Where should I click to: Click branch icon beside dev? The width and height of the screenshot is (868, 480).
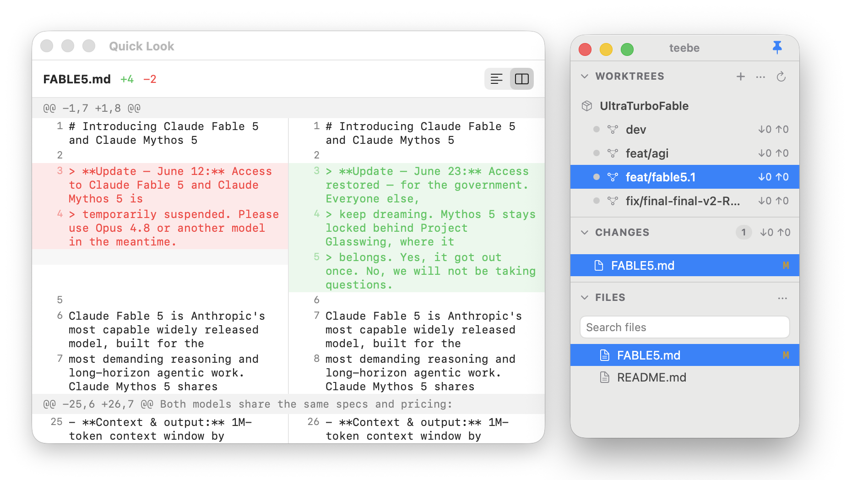(613, 130)
